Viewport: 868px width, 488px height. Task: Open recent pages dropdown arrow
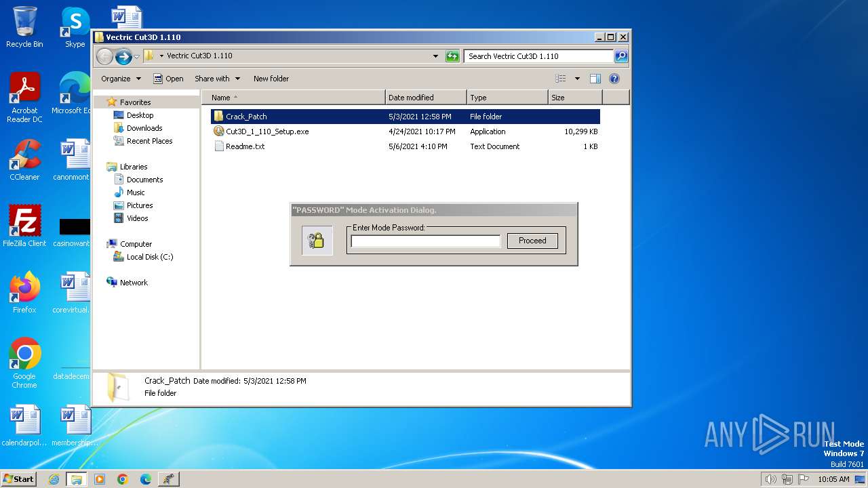point(136,56)
